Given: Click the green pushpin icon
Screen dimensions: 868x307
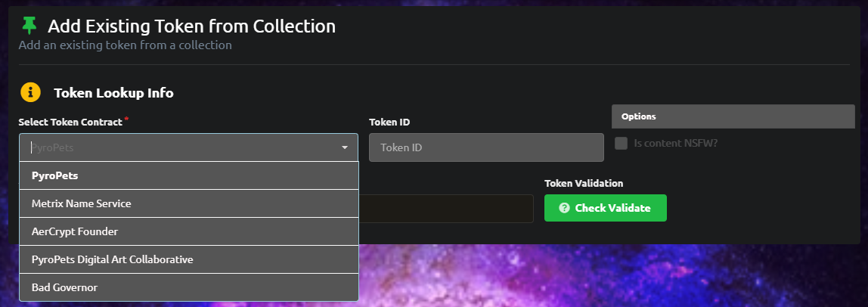Looking at the screenshot, I should coord(29,26).
